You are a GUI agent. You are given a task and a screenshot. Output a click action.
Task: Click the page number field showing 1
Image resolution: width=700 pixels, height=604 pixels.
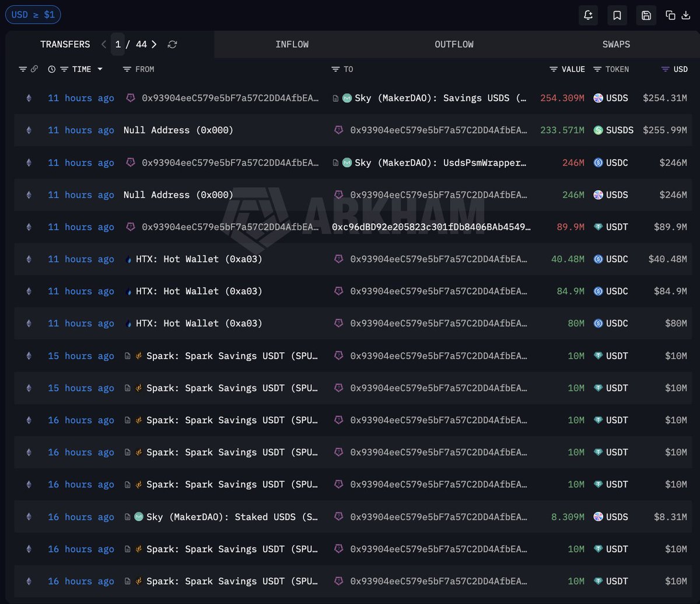coord(118,44)
